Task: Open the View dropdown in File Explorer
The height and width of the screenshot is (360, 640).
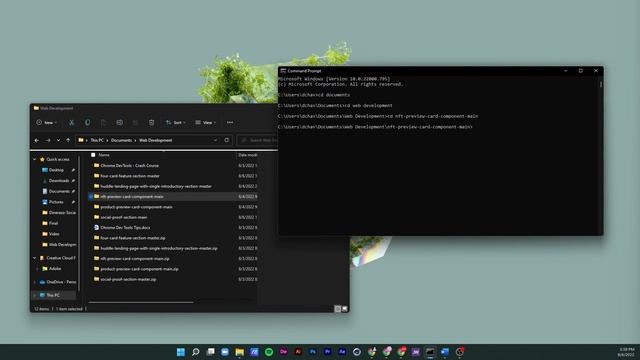Action: (x=206, y=122)
